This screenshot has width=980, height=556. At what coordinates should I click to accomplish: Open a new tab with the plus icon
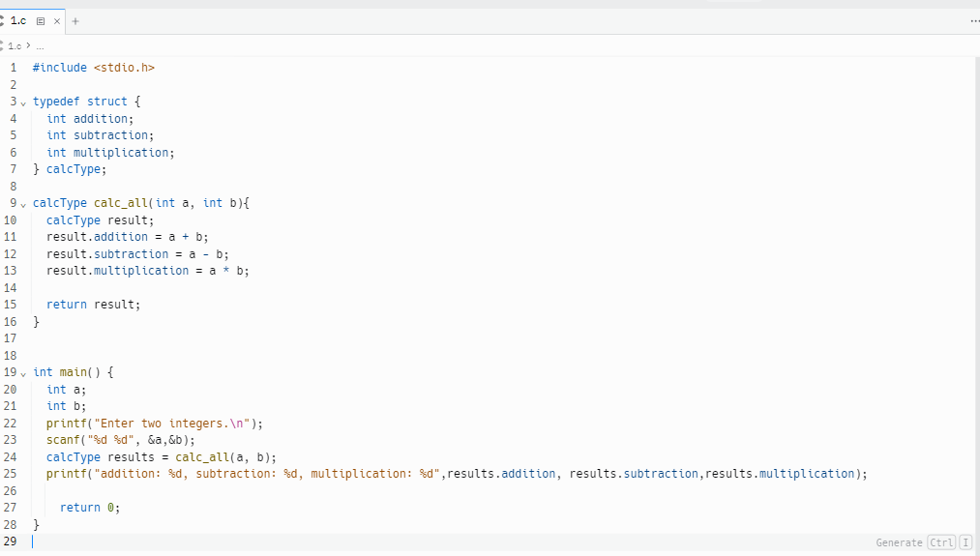tap(75, 21)
